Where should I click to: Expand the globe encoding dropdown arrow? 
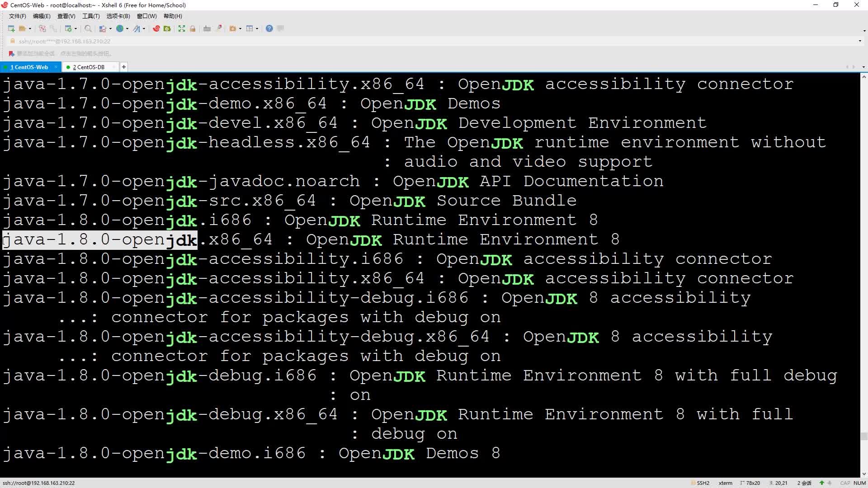pos(127,28)
